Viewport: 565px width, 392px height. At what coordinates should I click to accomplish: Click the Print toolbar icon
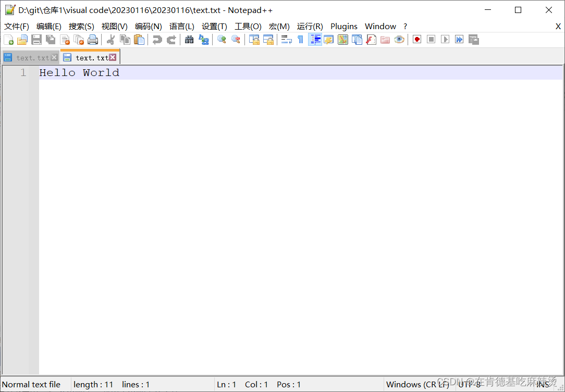93,39
